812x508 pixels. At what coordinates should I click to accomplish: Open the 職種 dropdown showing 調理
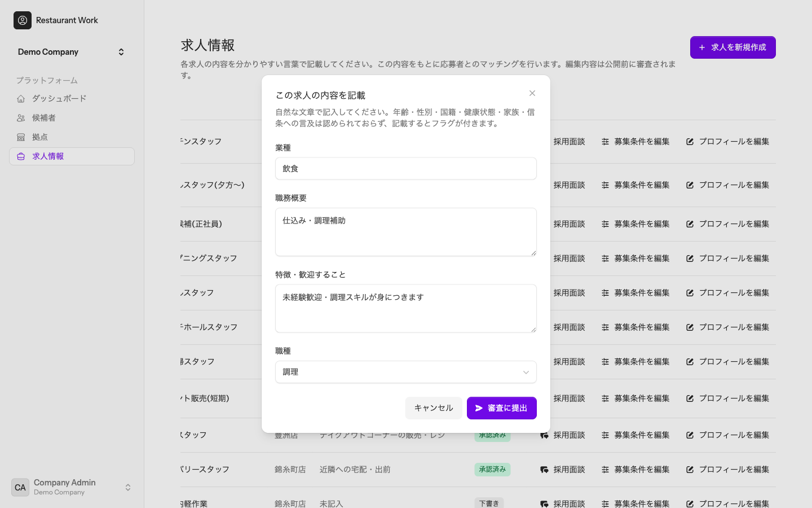406,372
